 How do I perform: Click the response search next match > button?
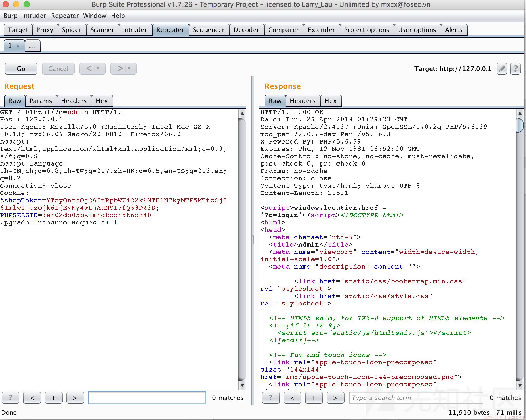click(335, 398)
